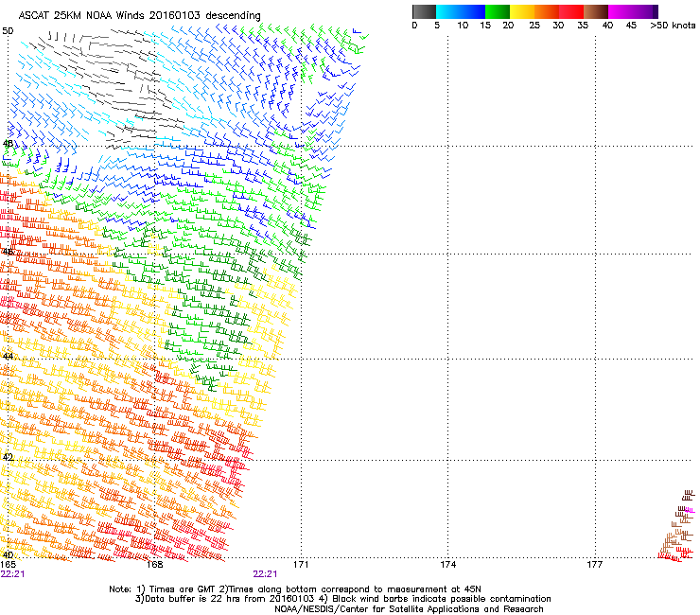Click the legend label '35'
Image resolution: width=700 pixels, height=615 pixels.
click(x=583, y=26)
